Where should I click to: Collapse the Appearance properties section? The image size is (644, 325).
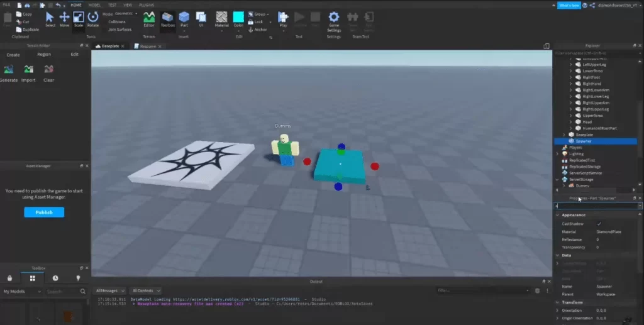(557, 215)
